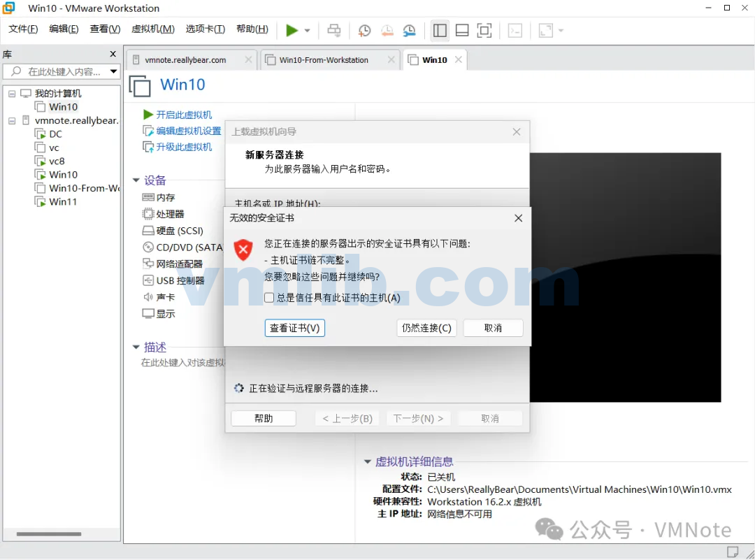The height and width of the screenshot is (560, 755).
Task: Click the Take Snapshot clock icon
Action: 364,30
